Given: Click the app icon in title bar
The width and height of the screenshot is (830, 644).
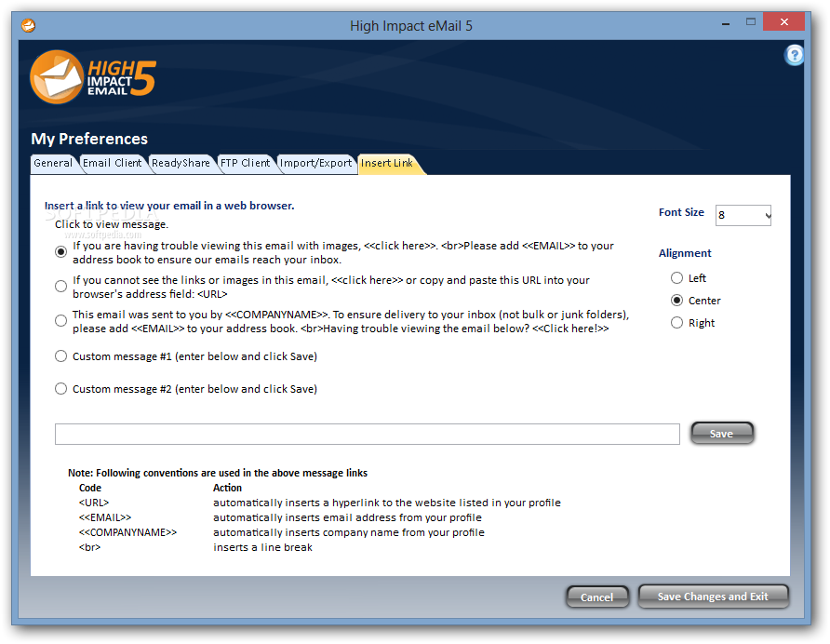Looking at the screenshot, I should pyautogui.click(x=28, y=25).
